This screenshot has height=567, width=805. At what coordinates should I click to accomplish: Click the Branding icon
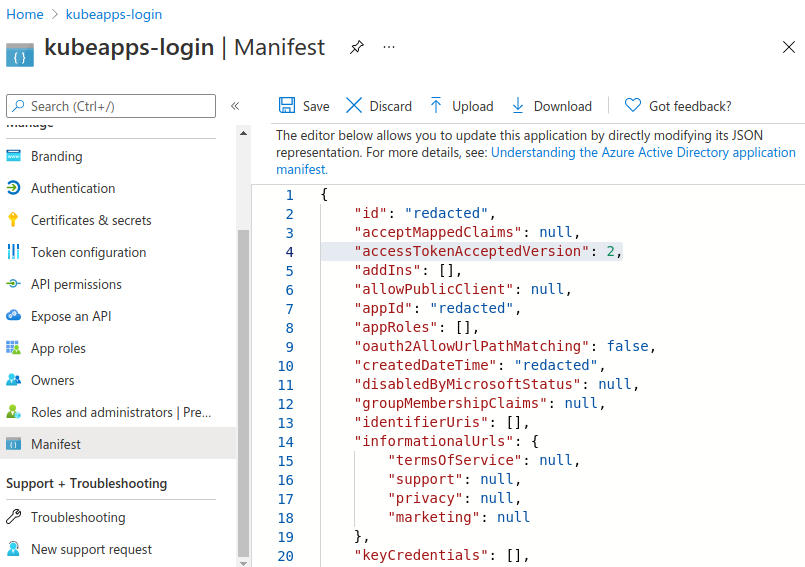pos(14,156)
